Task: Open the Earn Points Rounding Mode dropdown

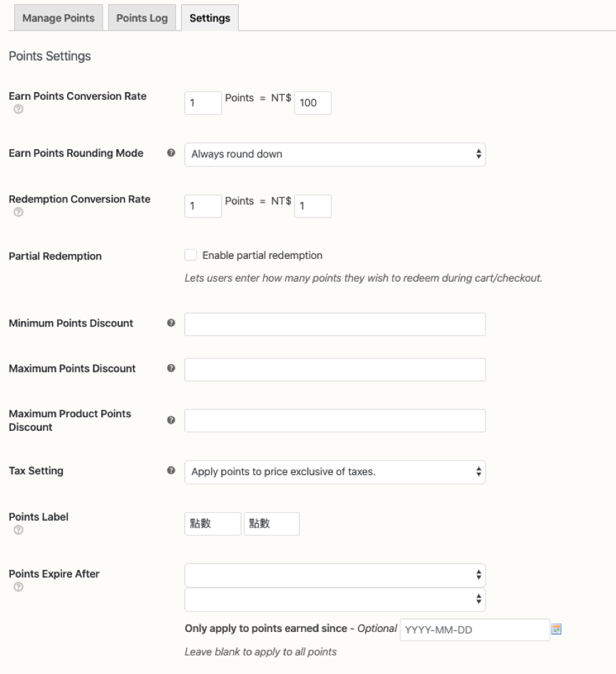Action: [x=334, y=154]
